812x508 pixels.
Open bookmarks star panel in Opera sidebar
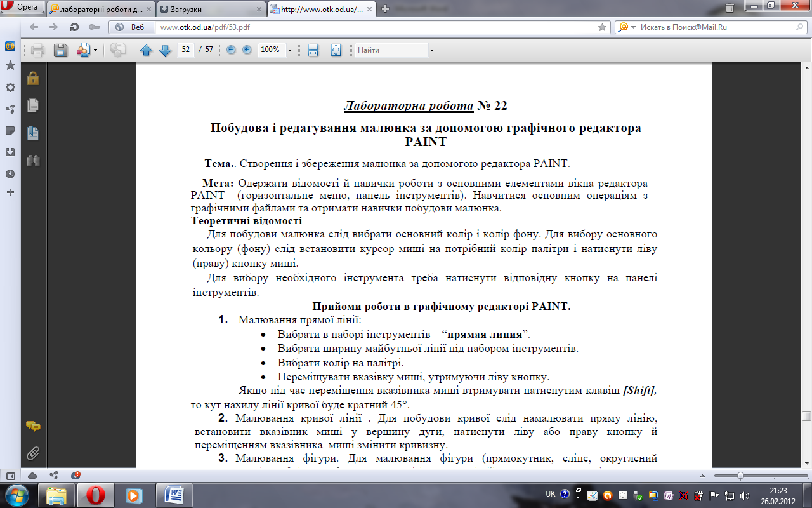[x=10, y=65]
